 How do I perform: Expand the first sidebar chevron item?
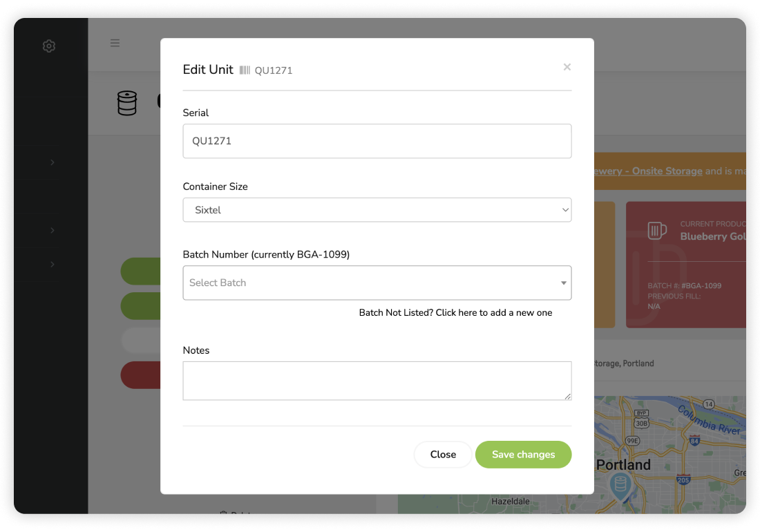coord(53,162)
